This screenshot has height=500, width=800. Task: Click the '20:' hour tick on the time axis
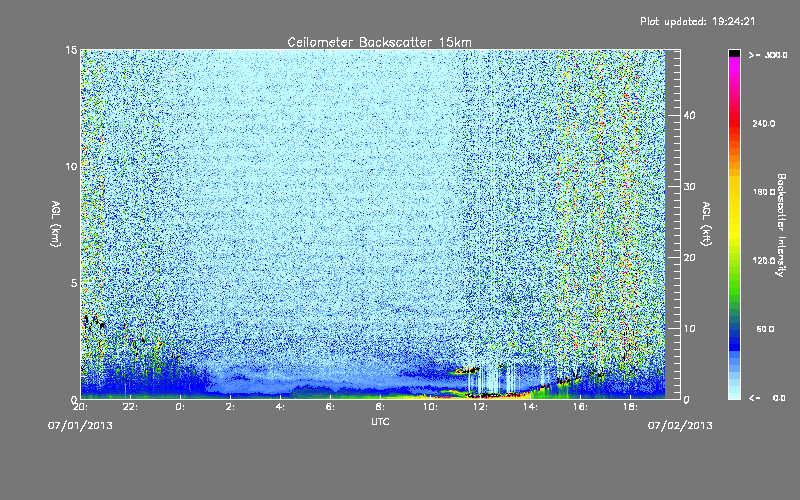81,407
